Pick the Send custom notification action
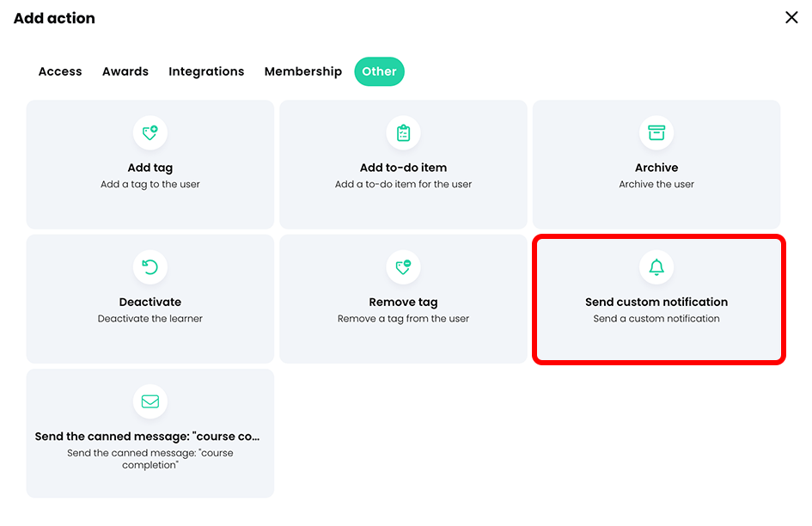This screenshot has width=812, height=526. (x=656, y=299)
